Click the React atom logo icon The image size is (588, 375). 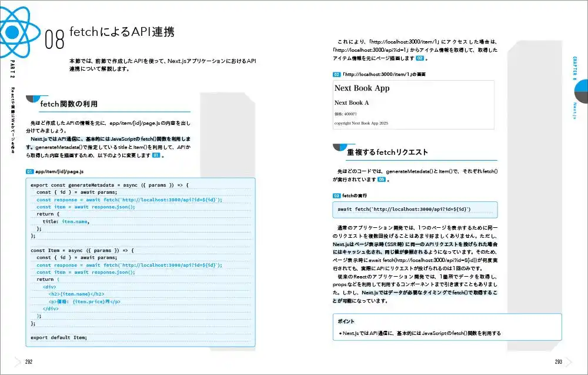(x=17, y=32)
